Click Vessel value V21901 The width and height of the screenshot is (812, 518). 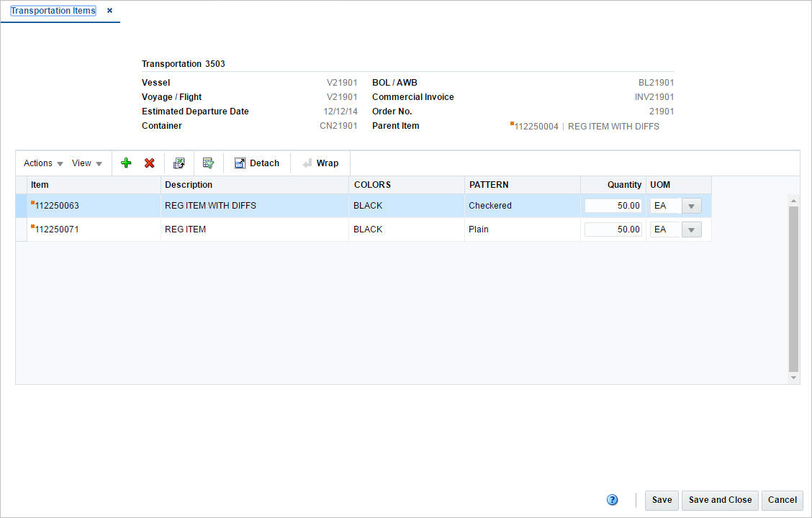pos(342,82)
